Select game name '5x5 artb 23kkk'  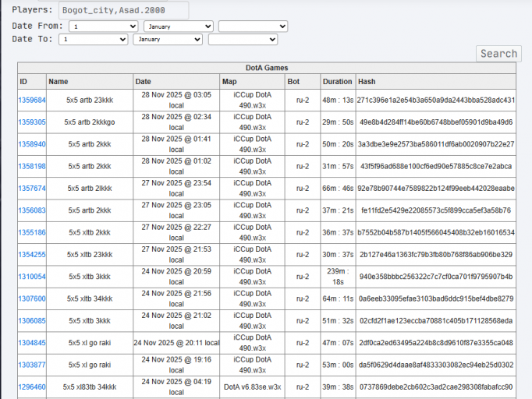click(x=90, y=100)
